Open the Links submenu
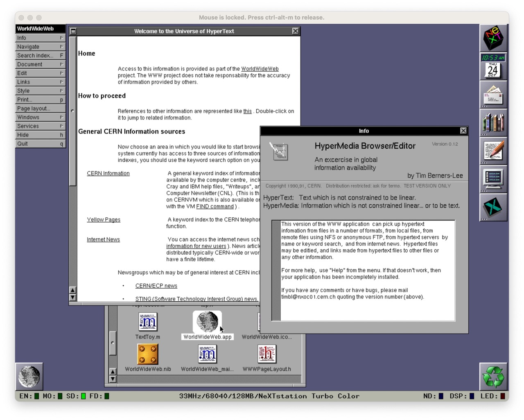The height and width of the screenshot is (420, 524). (40, 82)
